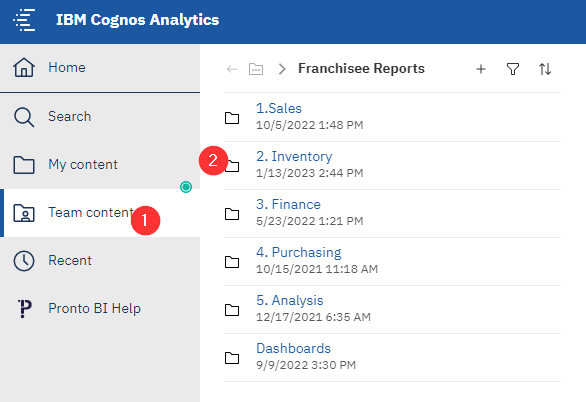Click the breadcrumb chevron before Franchisee Reports
Viewport: 586px width, 402px height.
[x=282, y=69]
